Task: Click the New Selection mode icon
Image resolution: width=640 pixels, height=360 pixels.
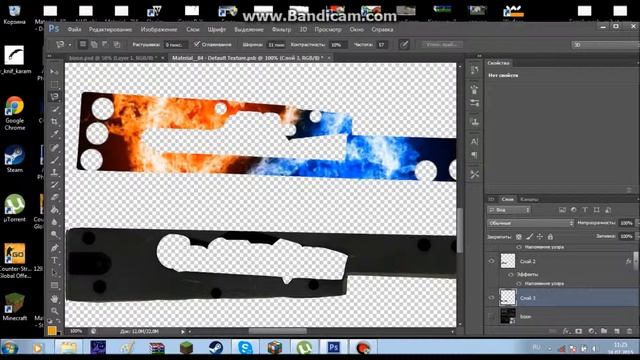Action: (x=83, y=44)
